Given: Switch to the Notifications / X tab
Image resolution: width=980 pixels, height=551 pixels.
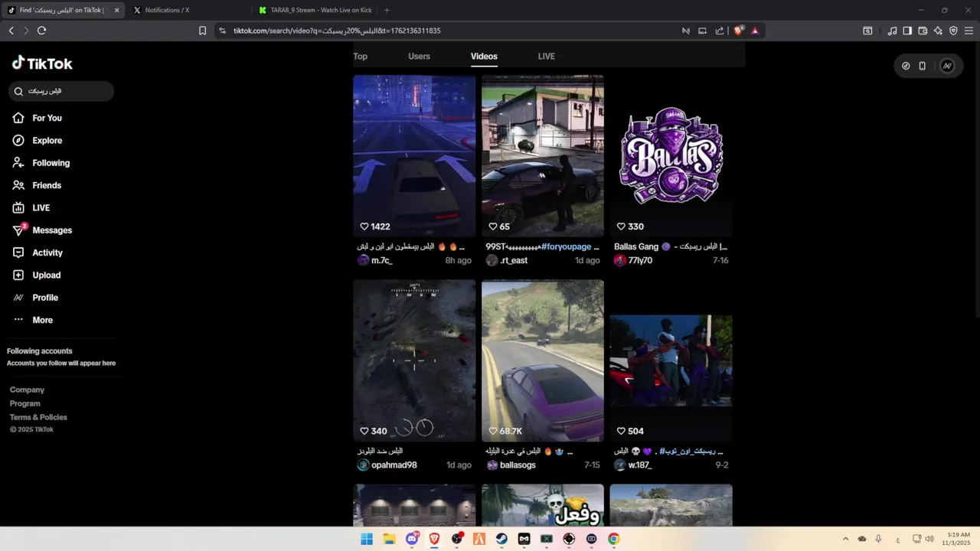Looking at the screenshot, I should [x=188, y=10].
